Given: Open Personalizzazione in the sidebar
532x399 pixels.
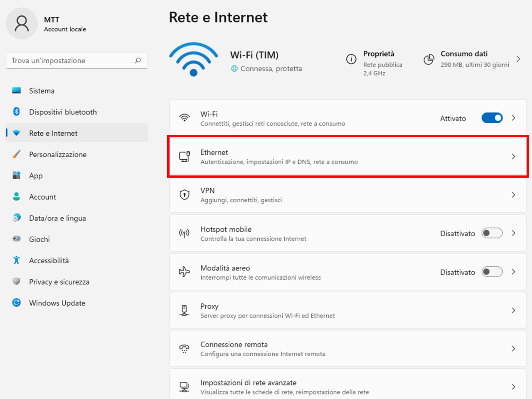Looking at the screenshot, I should pos(58,154).
